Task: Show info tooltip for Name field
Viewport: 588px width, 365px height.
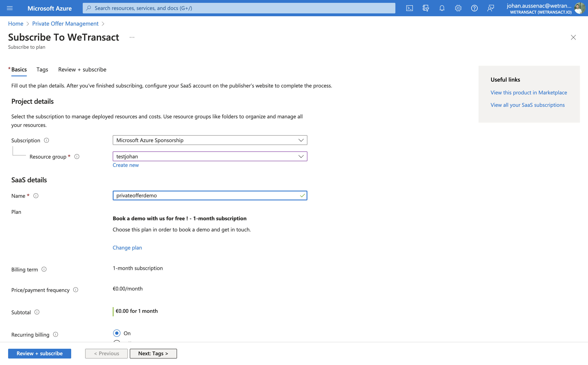Action: [x=36, y=196]
